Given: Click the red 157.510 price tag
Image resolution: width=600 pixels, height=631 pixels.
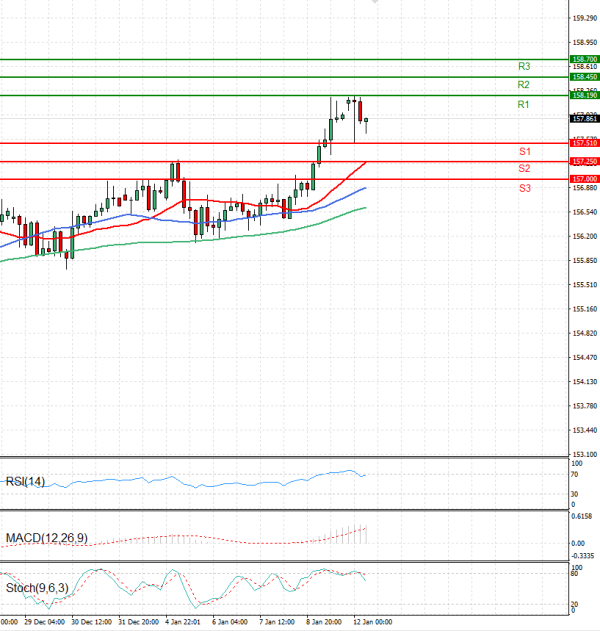Looking at the screenshot, I should point(583,143).
